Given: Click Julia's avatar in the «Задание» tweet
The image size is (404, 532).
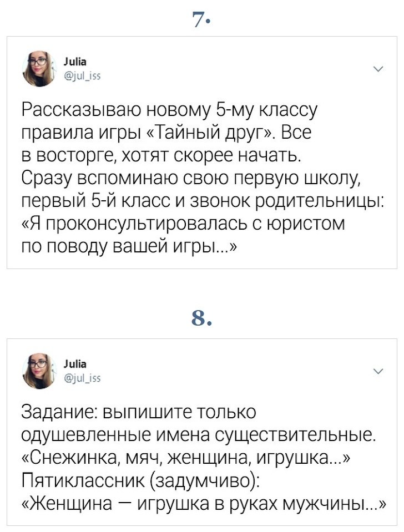Looking at the screenshot, I should (x=39, y=371).
